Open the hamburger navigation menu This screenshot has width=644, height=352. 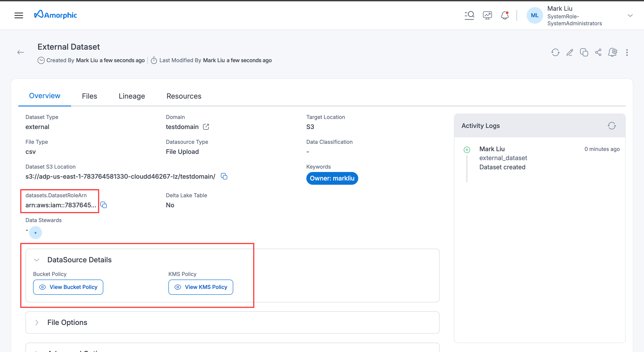pos(19,15)
